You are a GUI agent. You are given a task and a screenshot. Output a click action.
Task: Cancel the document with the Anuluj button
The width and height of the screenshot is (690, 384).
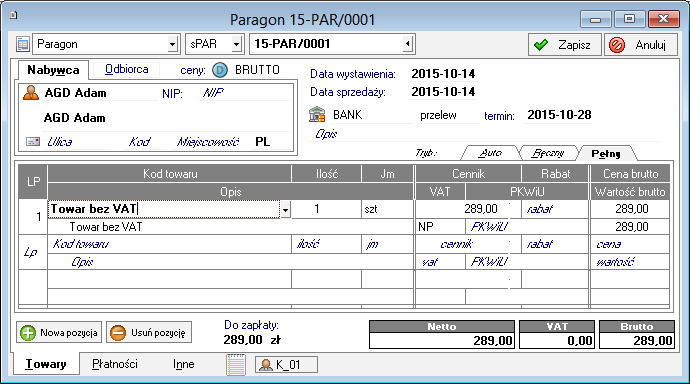(641, 45)
